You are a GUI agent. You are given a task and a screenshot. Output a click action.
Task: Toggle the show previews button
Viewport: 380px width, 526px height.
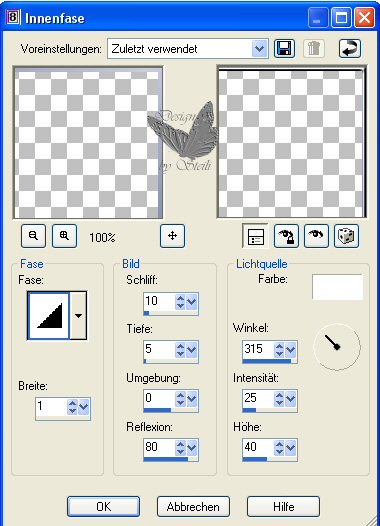pos(256,236)
